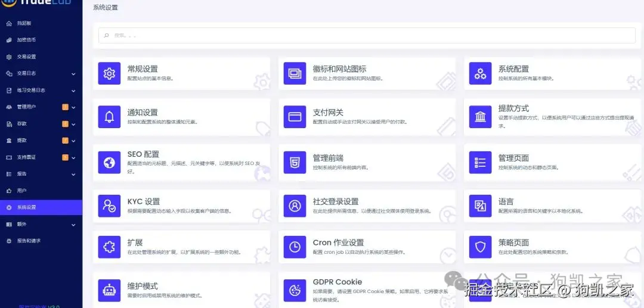The height and width of the screenshot is (308, 644).
Task: Click the 维护模式 robot icon
Action: click(x=109, y=290)
